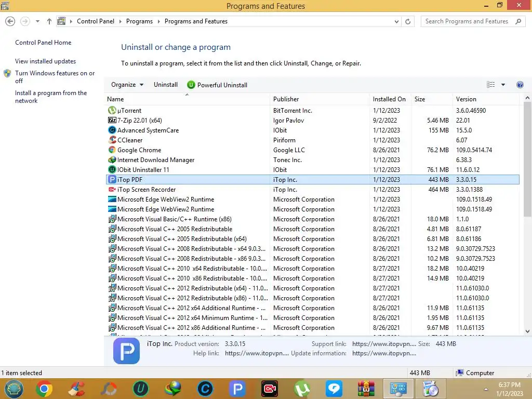The width and height of the screenshot is (532, 399).
Task: Click the large iTop PDF details thumbnail
Action: (x=126, y=351)
